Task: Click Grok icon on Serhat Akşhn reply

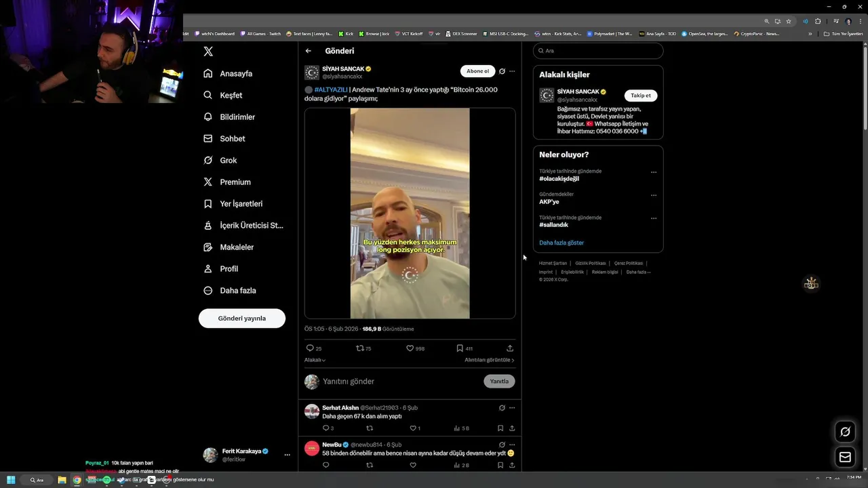Action: tap(502, 408)
